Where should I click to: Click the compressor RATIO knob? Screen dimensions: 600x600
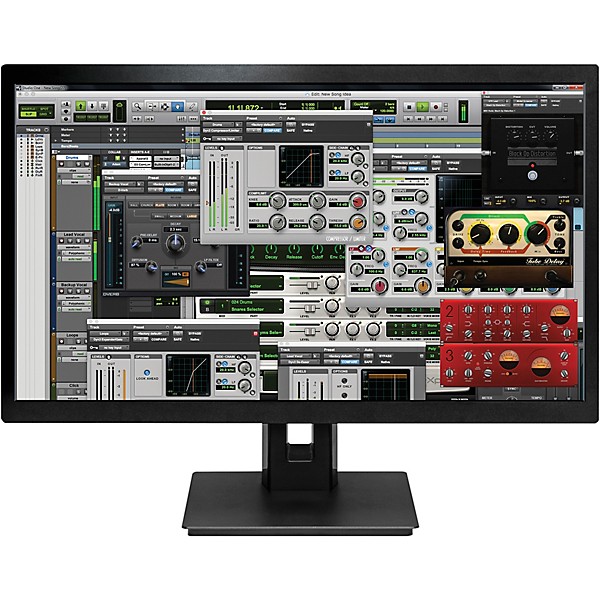(x=277, y=222)
